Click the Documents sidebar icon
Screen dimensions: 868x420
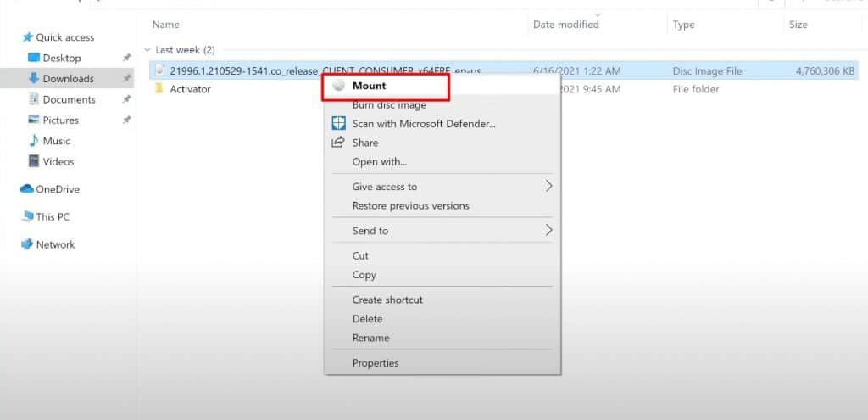click(x=34, y=98)
